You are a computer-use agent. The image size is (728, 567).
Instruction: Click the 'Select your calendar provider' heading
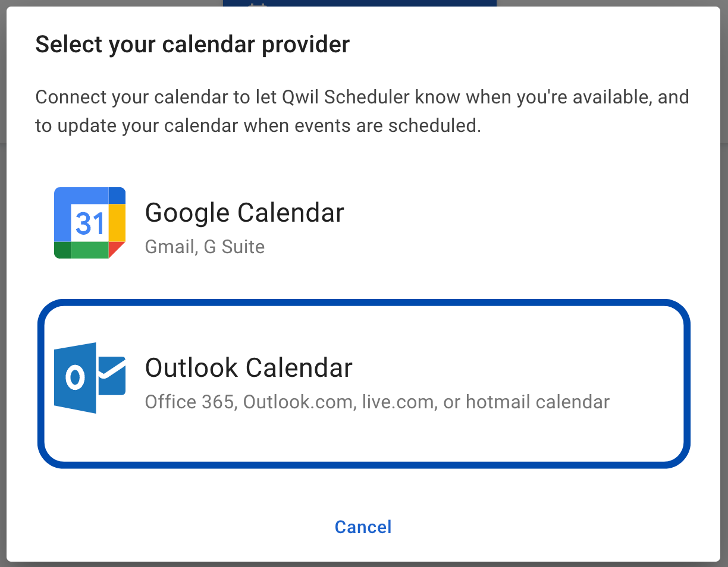pos(192,45)
